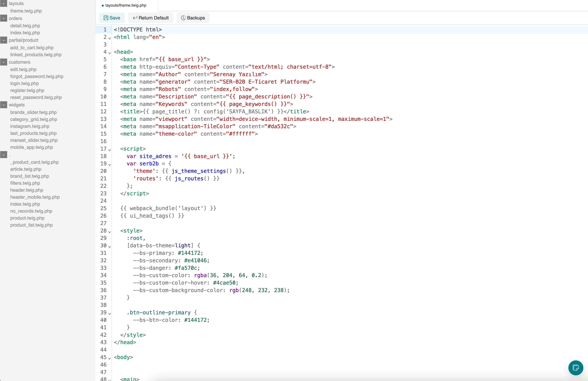Fold the html tag at line 2
Viewport: 588px width, 381px height.
(109, 38)
